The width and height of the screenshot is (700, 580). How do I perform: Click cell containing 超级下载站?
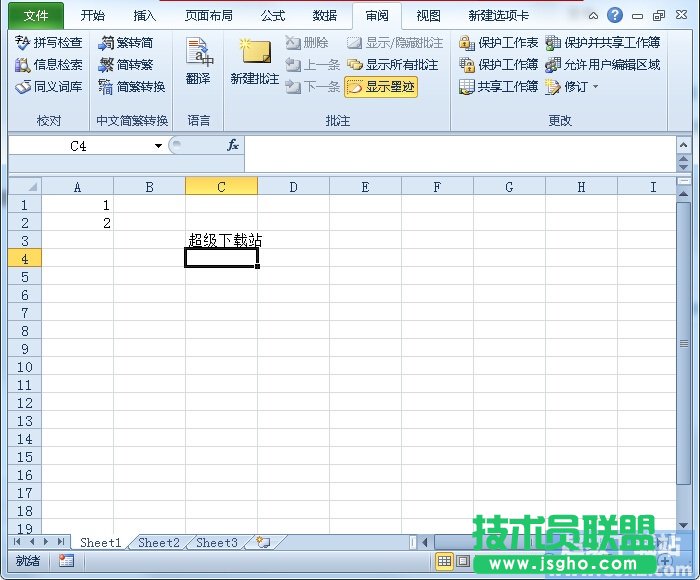[221, 240]
